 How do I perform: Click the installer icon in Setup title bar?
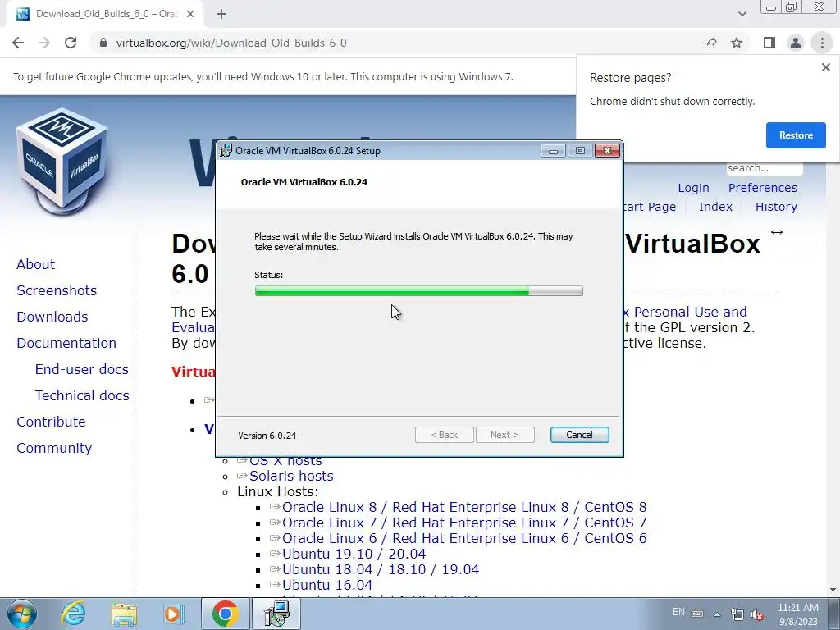(226, 151)
